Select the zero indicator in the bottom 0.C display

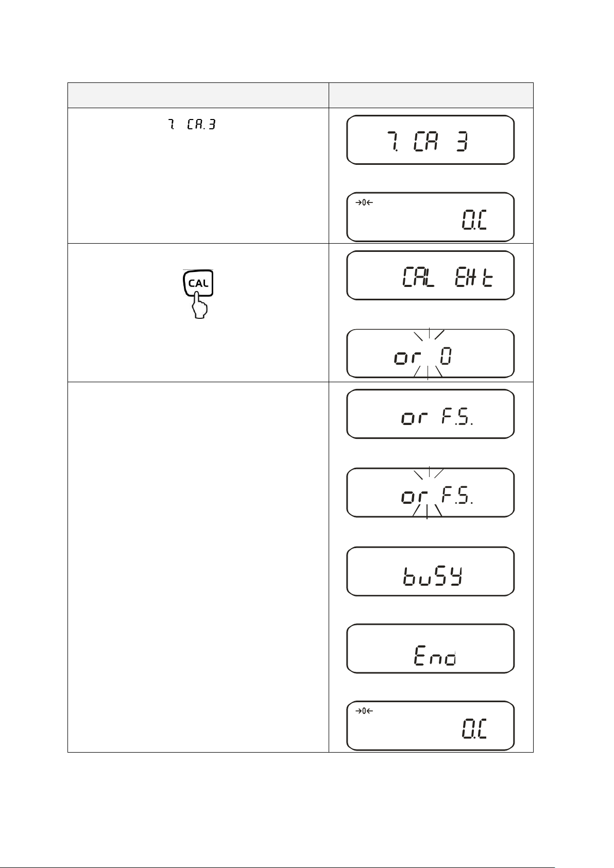pyautogui.click(x=364, y=711)
